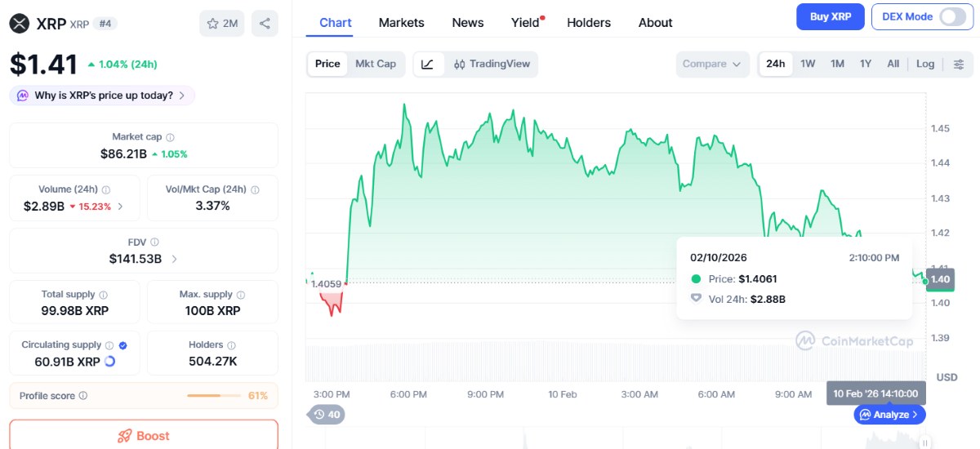The image size is (980, 449).
Task: Set chart range to 1W
Action: 808,64
